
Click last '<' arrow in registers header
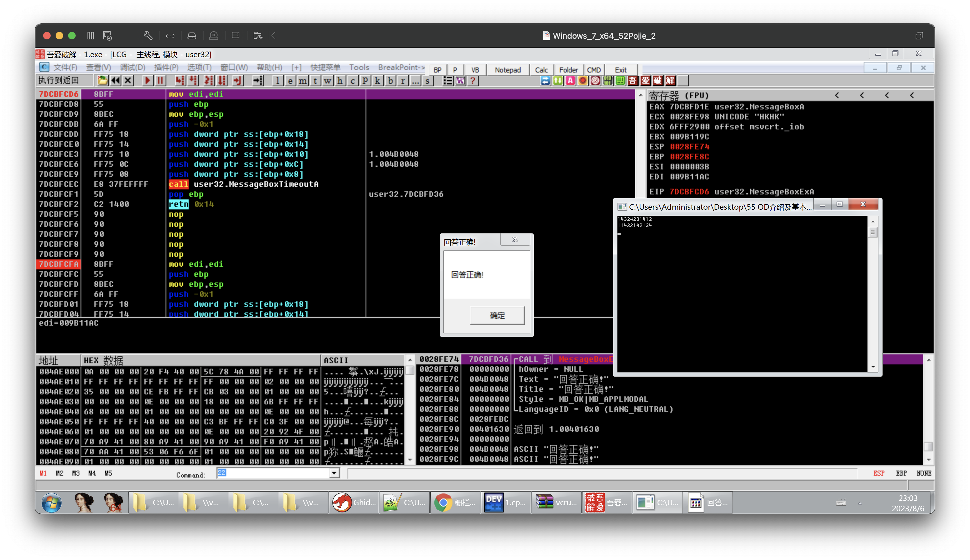[x=912, y=95]
